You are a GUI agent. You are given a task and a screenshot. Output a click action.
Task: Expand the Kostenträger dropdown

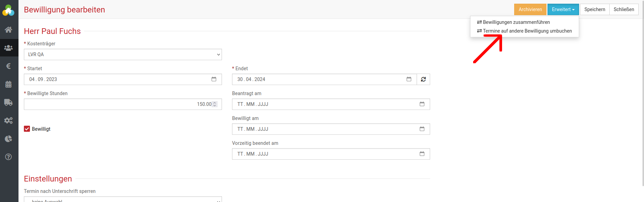123,54
